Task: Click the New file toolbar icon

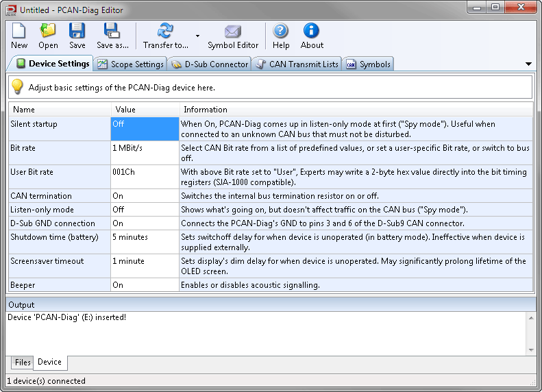Action: click(19, 32)
